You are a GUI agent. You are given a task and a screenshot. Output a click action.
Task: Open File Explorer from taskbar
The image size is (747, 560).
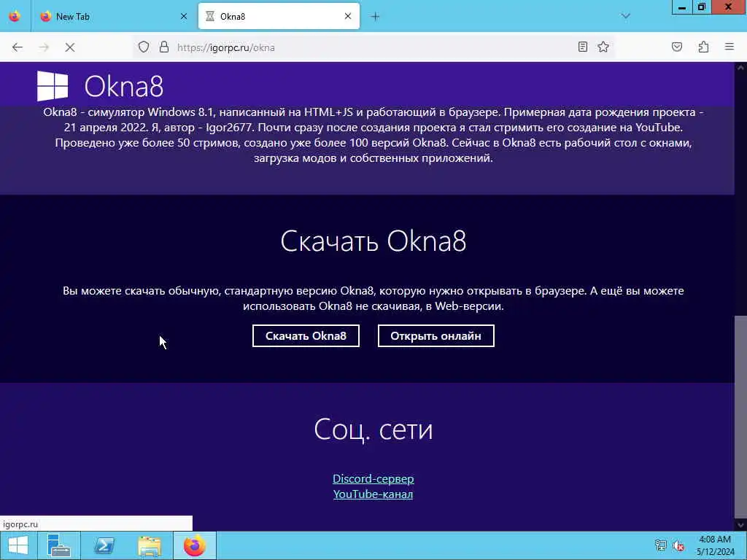tap(149, 545)
